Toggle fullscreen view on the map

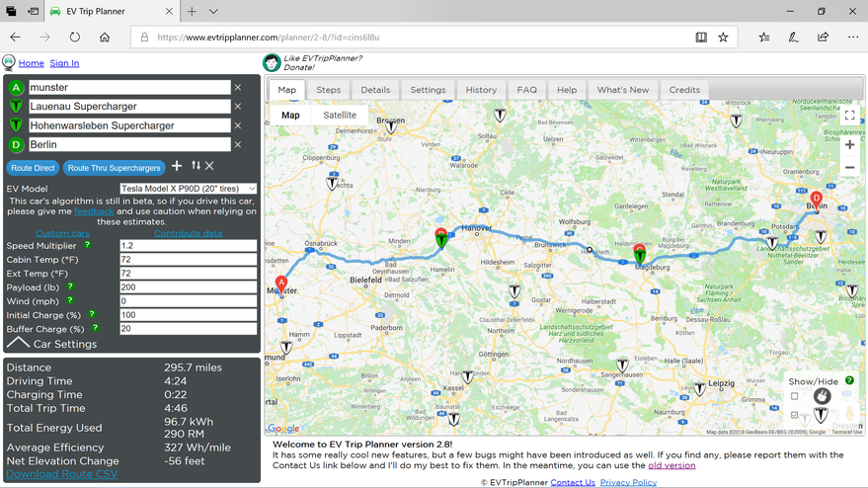click(x=849, y=116)
